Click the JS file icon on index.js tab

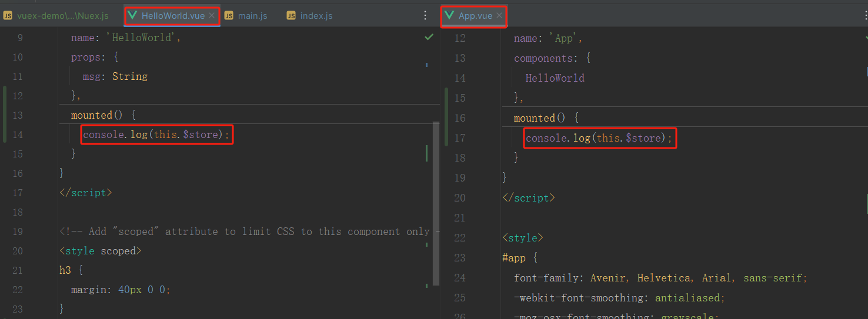(291, 16)
